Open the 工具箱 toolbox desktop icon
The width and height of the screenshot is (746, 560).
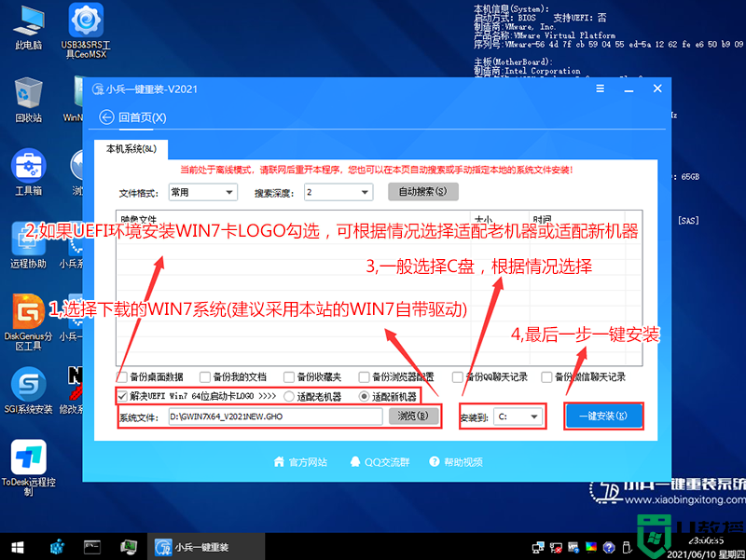tap(29, 172)
